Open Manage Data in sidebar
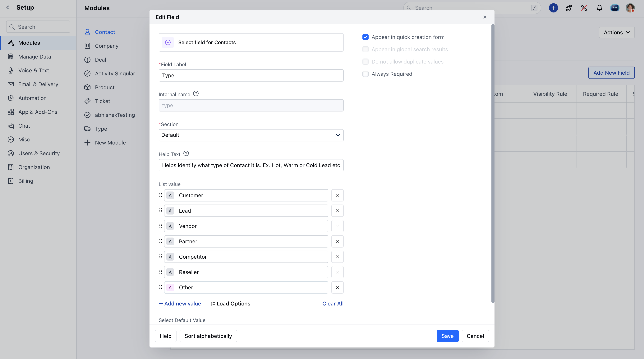This screenshot has width=644, height=359. pyautogui.click(x=38, y=57)
